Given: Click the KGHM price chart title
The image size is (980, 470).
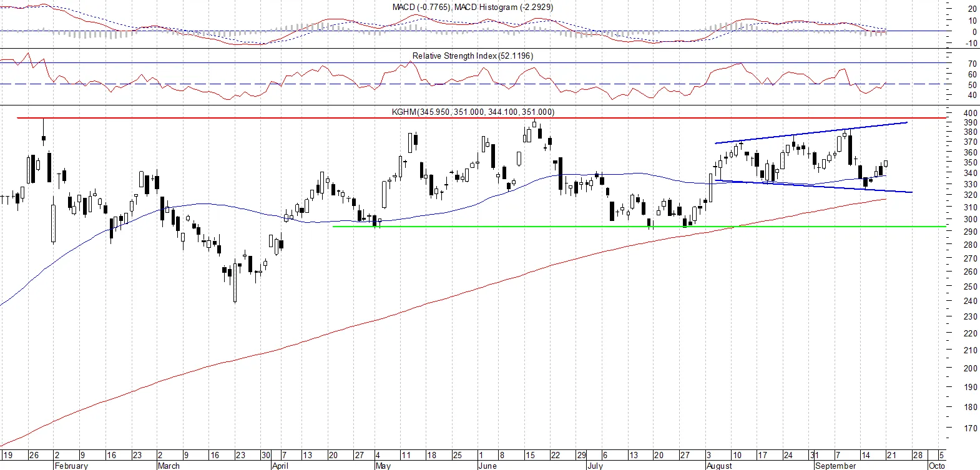Looking at the screenshot, I should pyautogui.click(x=473, y=112).
